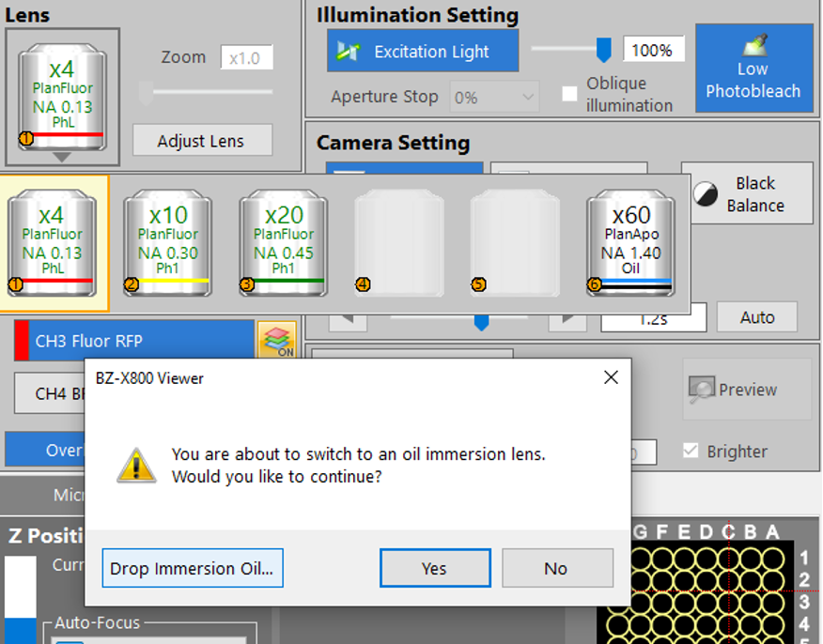Click the Zoom x1.0 field
Viewport: 823px width, 644px height.
coord(247,57)
